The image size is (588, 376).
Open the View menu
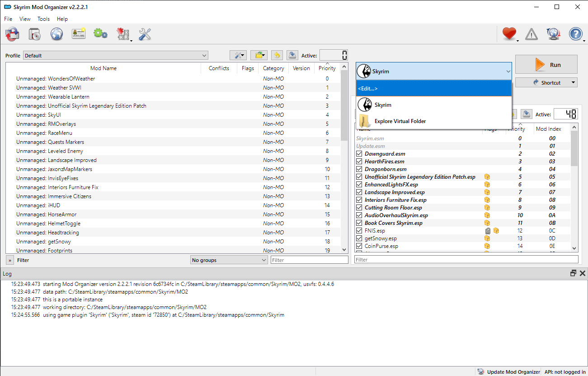coord(25,19)
